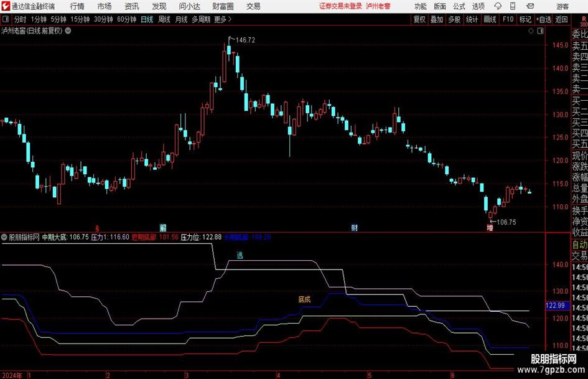Open the 交易 menu
588x379 pixels.
point(253,6)
